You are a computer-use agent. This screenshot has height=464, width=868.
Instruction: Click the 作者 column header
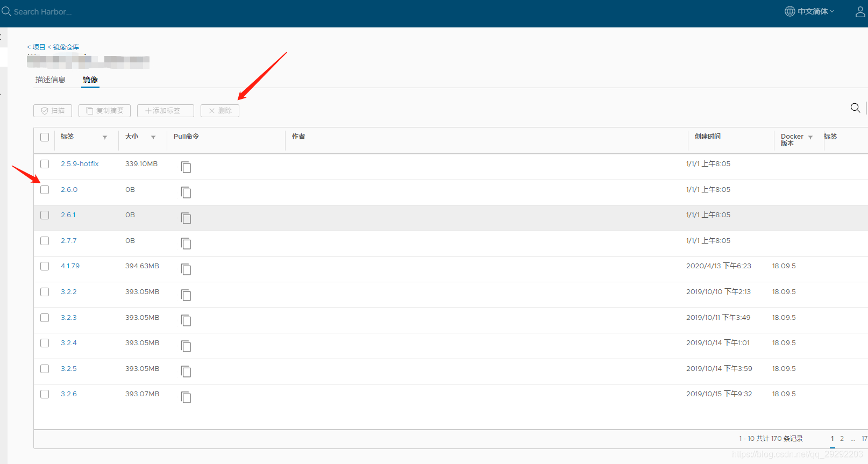pos(298,137)
